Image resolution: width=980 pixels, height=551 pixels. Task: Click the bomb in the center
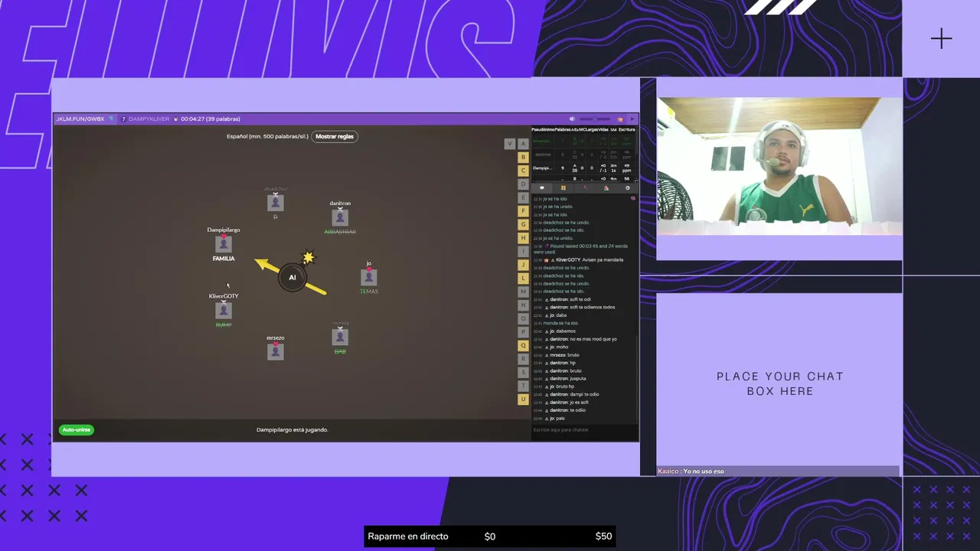[x=292, y=277]
